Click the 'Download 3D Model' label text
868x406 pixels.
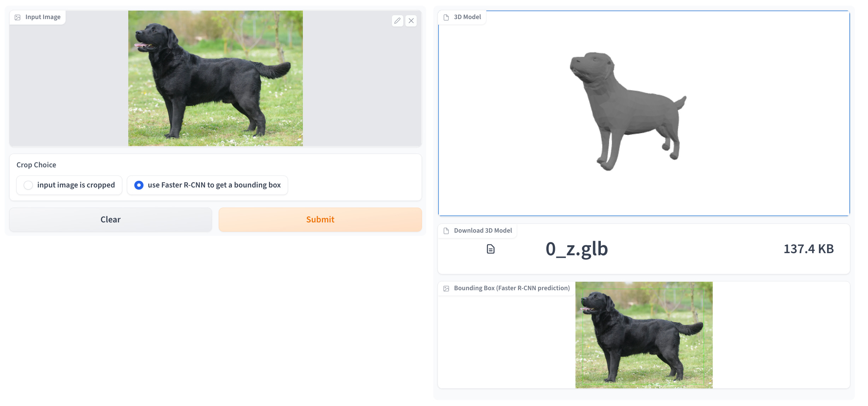click(483, 231)
